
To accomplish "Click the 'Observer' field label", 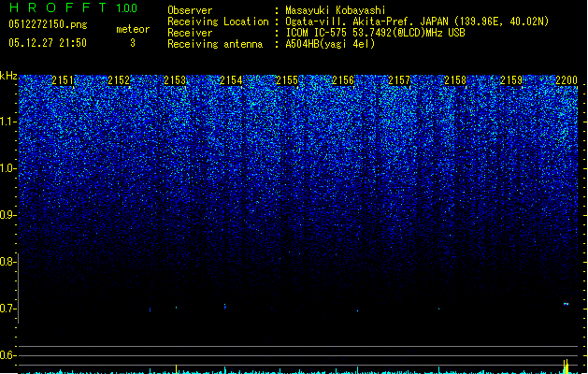I will click(190, 10).
